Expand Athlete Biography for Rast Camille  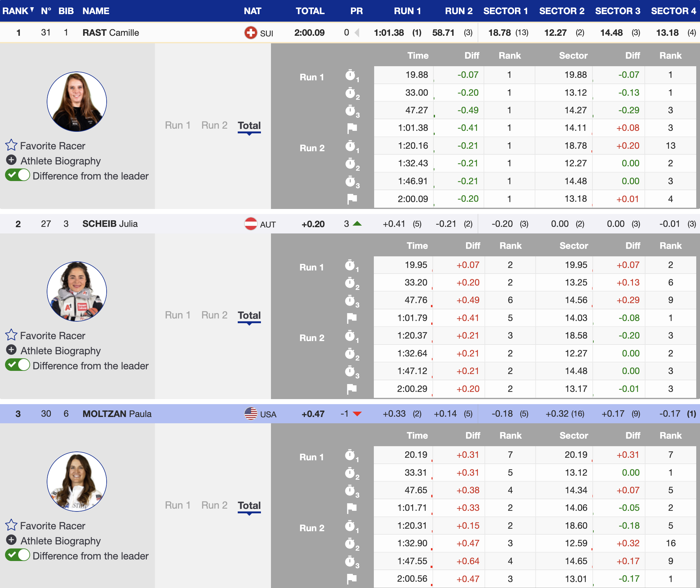tap(11, 160)
